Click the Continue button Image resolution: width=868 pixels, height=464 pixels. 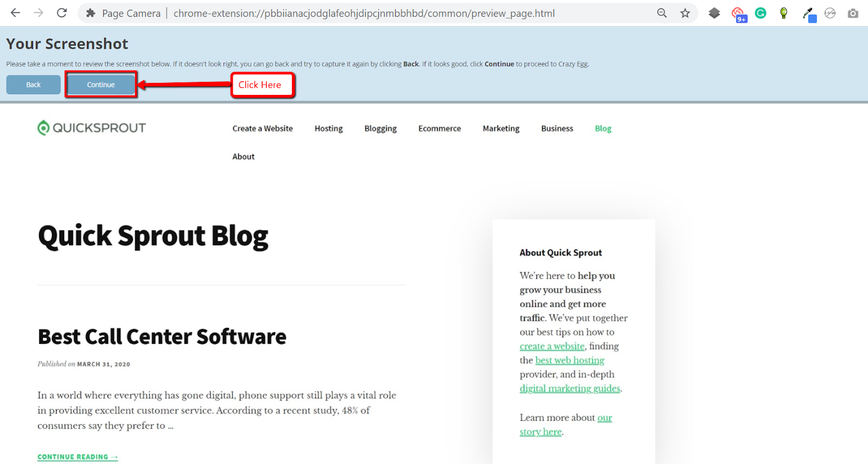tap(101, 85)
